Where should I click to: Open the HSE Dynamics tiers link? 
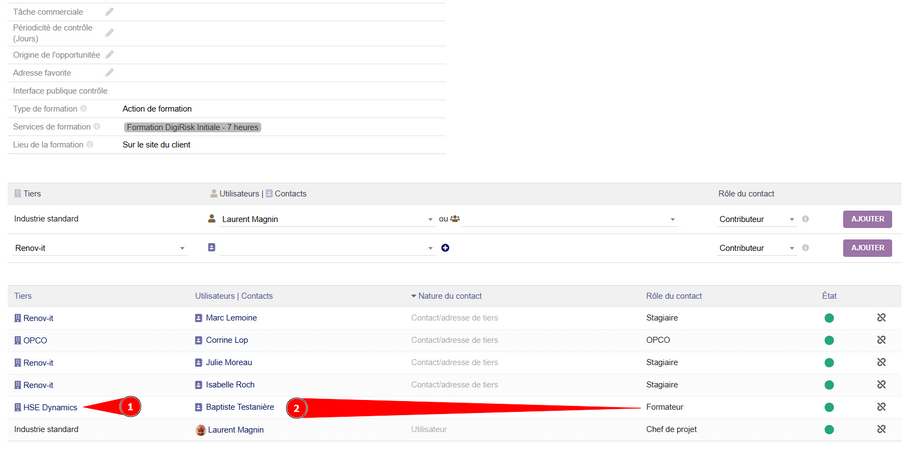(50, 407)
